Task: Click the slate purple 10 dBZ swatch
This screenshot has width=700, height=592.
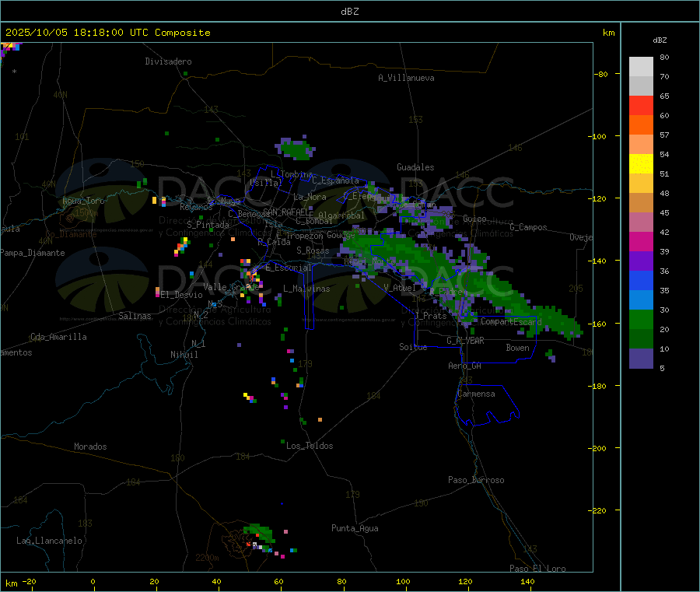Action: [x=641, y=358]
